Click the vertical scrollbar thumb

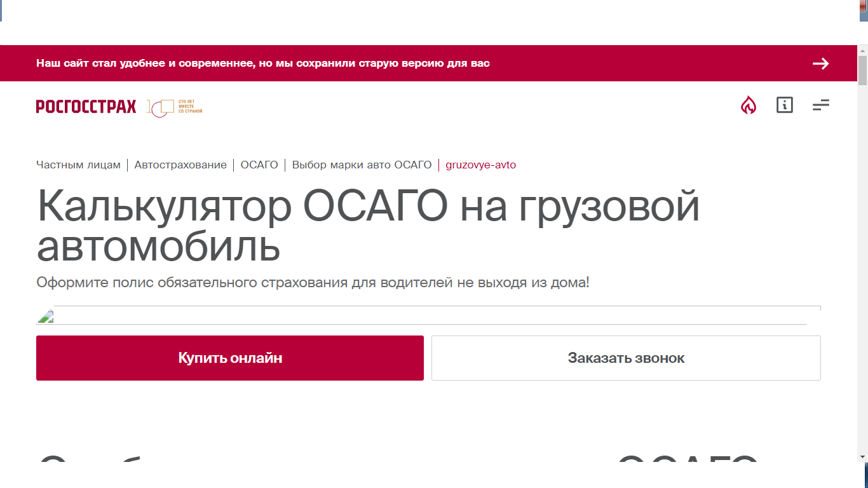point(862,70)
